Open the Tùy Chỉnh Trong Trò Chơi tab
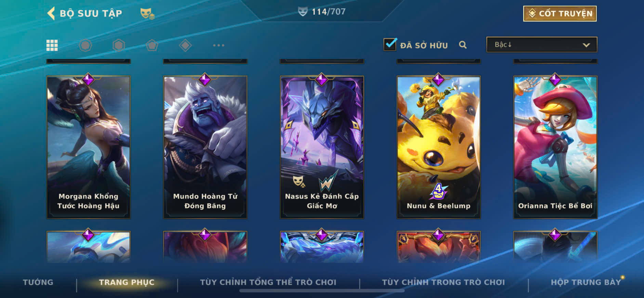 click(443, 282)
